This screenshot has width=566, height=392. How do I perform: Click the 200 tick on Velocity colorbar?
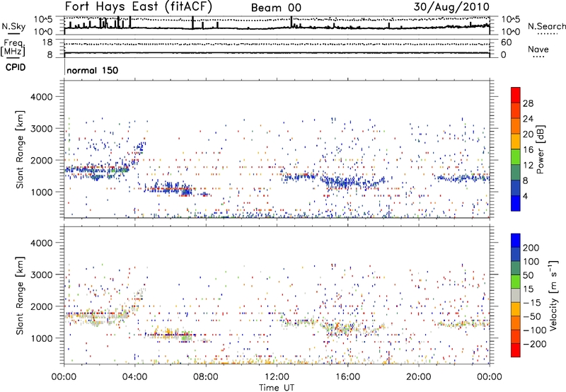pos(531,248)
